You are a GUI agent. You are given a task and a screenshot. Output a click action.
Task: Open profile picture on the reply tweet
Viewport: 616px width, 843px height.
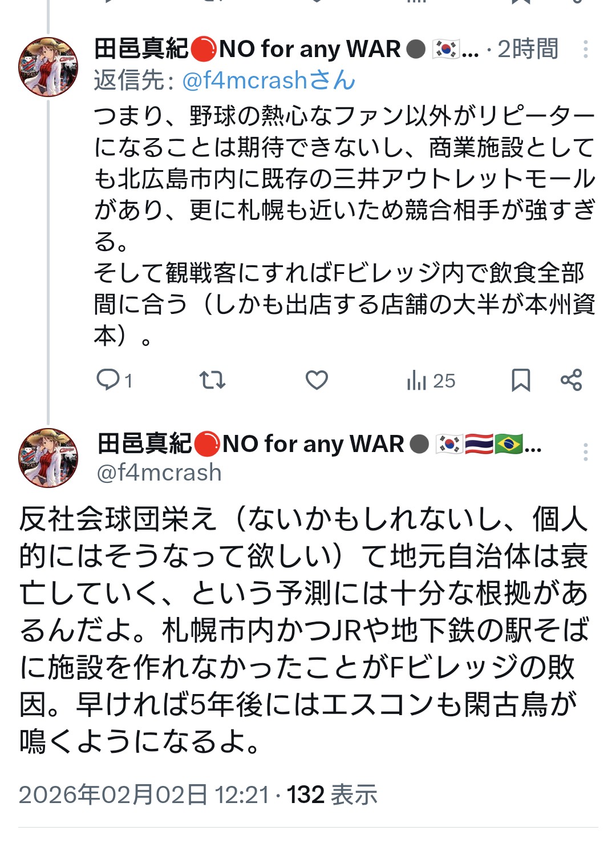coord(48,67)
